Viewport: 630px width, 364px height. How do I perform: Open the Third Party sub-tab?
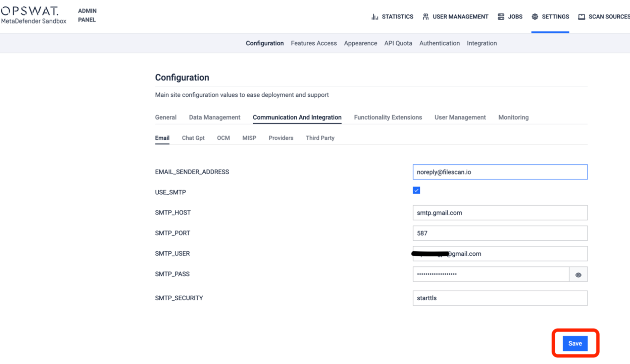pos(320,138)
